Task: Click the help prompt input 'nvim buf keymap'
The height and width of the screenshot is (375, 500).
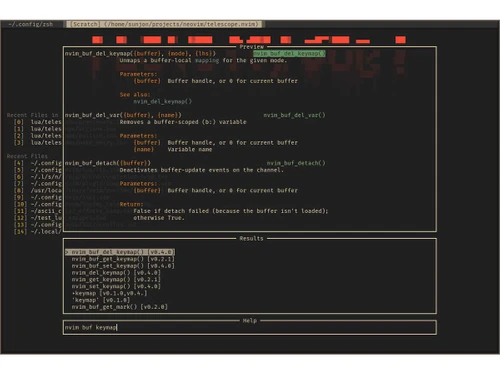Action: coord(250,327)
